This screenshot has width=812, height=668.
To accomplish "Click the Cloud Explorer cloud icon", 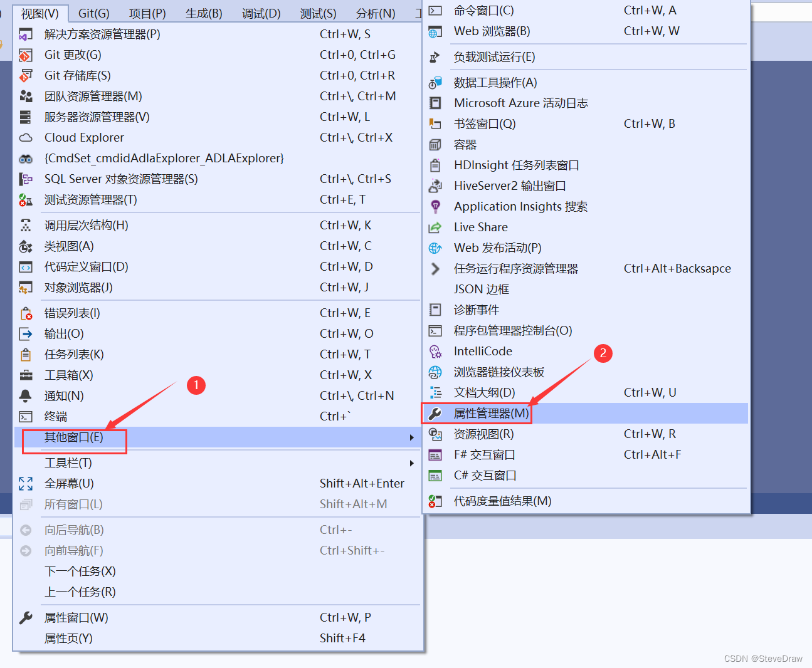I will click(26, 138).
